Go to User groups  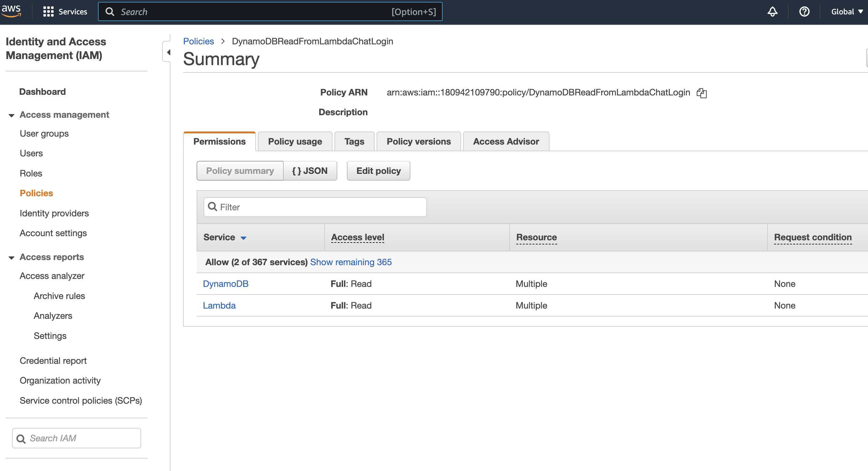(44, 134)
